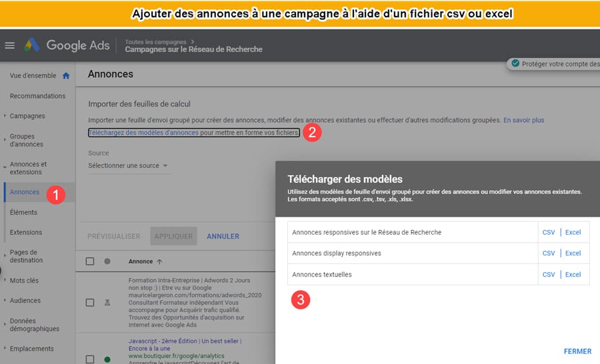Toggle the select-all checkbox in table header
Viewport: 600px width, 364px height.
(90, 261)
